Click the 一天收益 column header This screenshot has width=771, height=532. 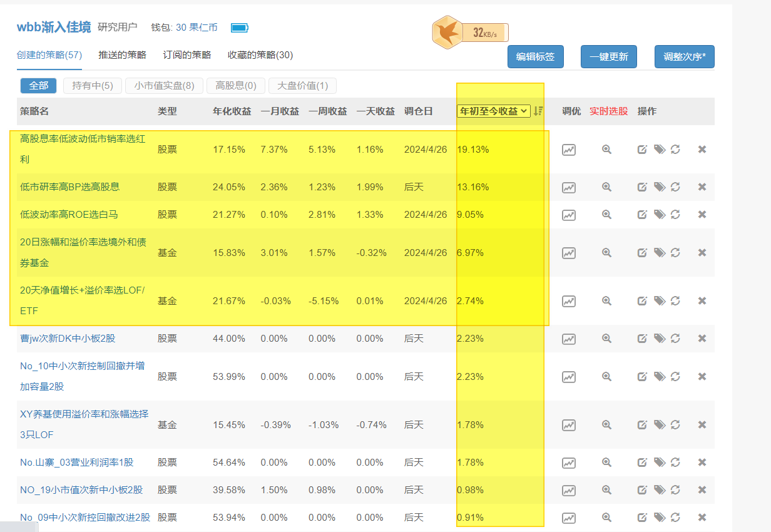[375, 111]
